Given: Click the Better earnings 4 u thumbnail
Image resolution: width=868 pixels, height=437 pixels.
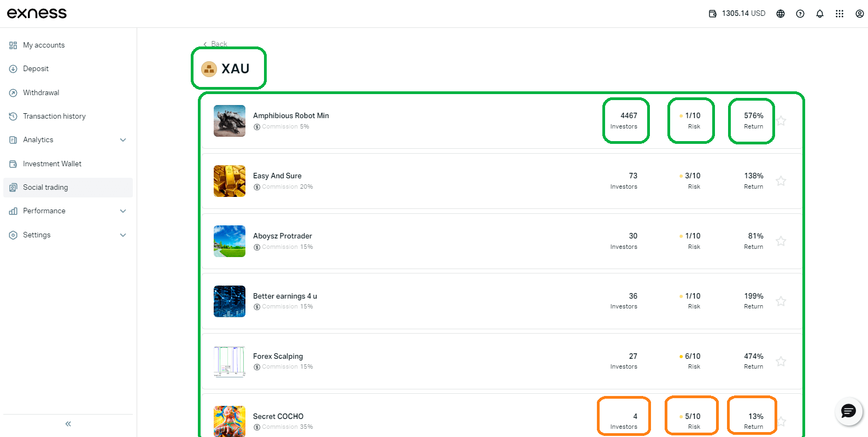Looking at the screenshot, I should pos(230,301).
